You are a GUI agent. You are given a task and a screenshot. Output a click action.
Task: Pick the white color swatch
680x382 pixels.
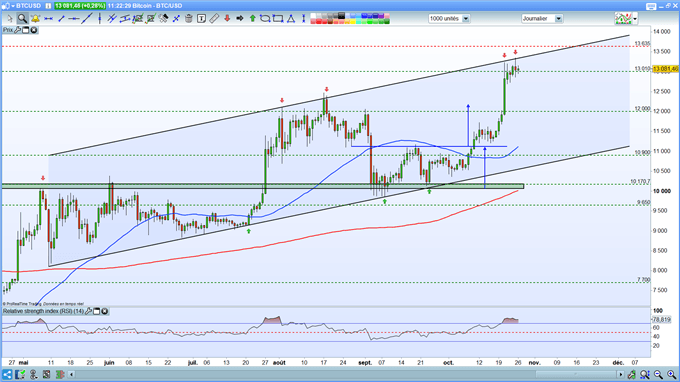point(313,16)
